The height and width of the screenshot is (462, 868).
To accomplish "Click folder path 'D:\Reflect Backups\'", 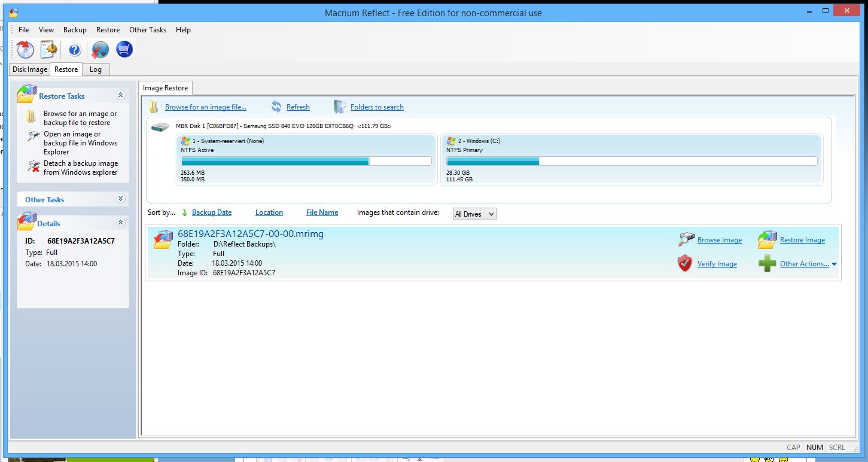I will [x=245, y=244].
